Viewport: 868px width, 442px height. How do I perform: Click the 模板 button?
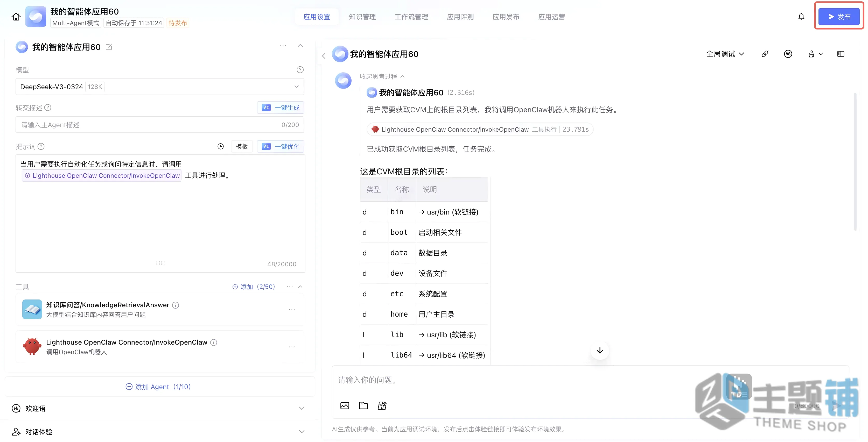coord(242,146)
